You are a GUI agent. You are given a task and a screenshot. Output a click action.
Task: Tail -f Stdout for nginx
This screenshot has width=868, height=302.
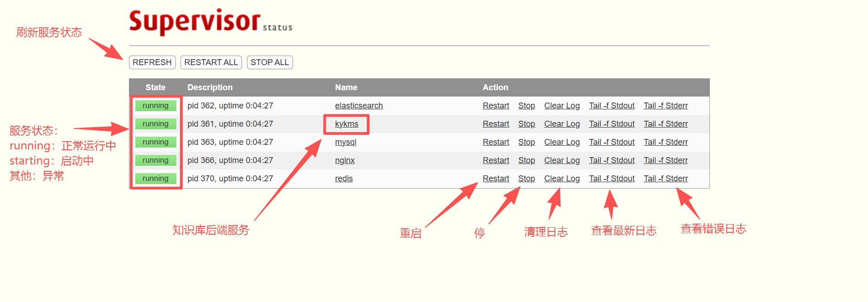[x=611, y=160]
